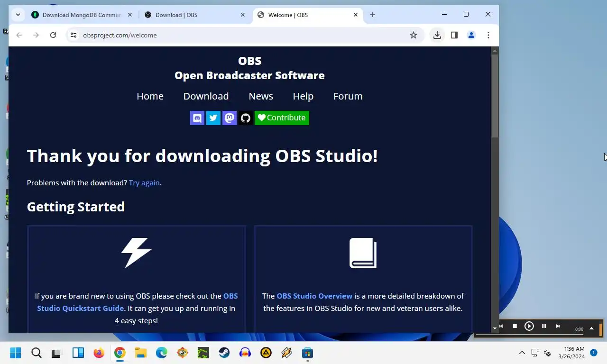The width and height of the screenshot is (607, 364).
Task: Skip to next track on media widget
Action: [x=558, y=326]
